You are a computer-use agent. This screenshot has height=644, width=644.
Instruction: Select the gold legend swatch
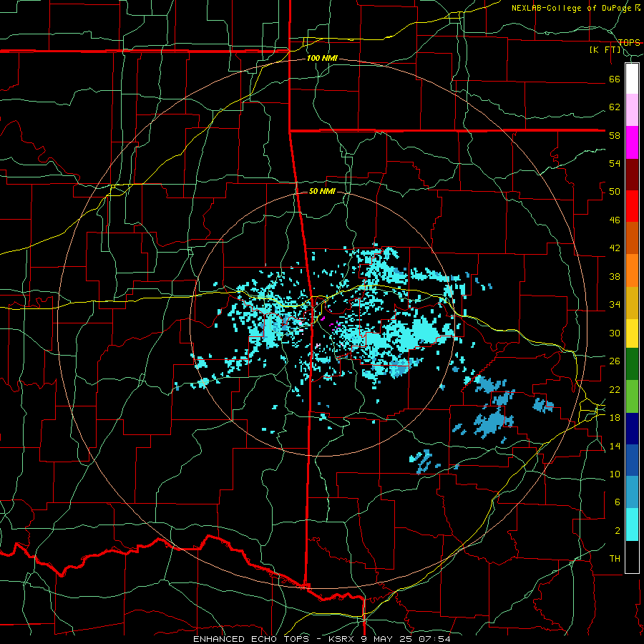coord(632,303)
